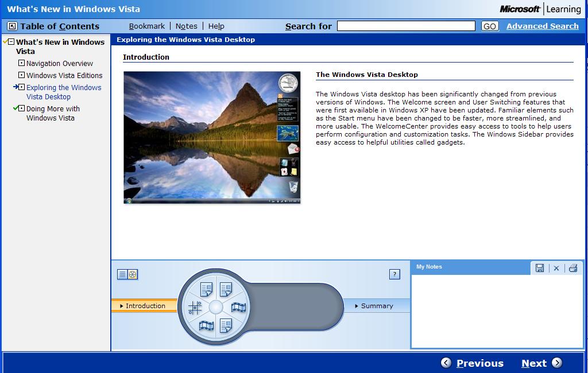Clear notes with the X icon
The image size is (588, 373).
(556, 268)
